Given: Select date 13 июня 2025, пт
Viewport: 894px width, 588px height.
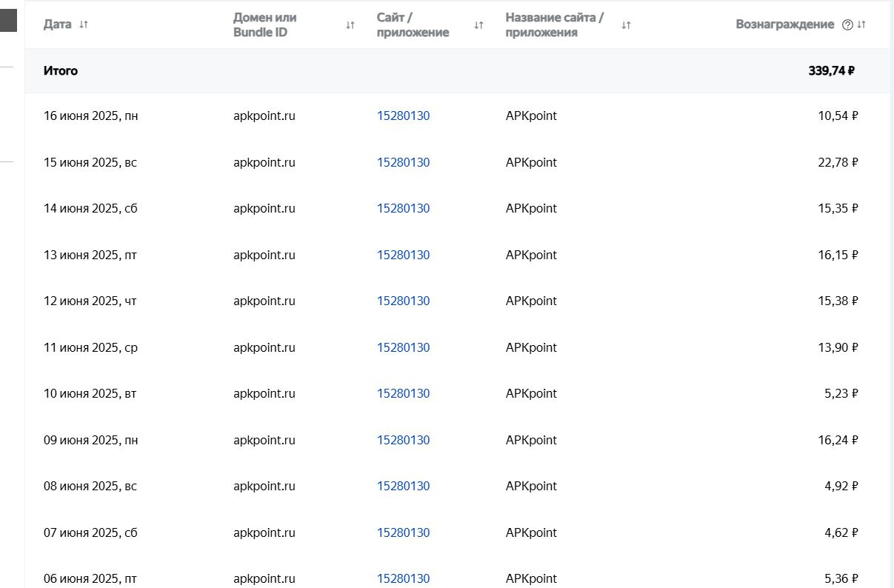Looking at the screenshot, I should coord(90,255).
